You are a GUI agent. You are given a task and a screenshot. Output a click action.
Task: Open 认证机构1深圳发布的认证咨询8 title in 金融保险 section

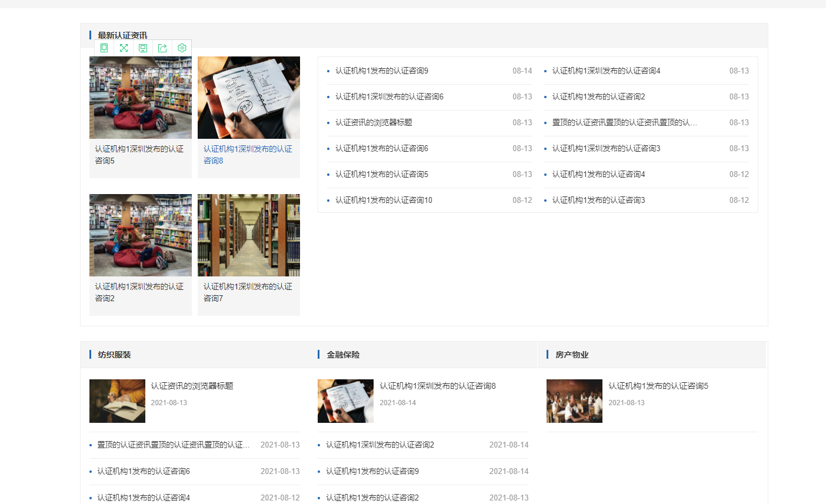coord(438,386)
